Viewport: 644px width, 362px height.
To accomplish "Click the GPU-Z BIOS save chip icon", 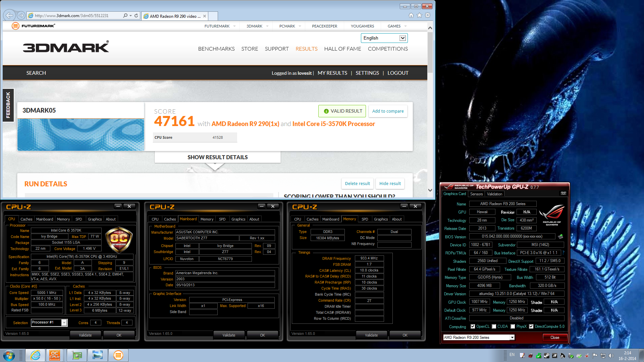I will [560, 237].
